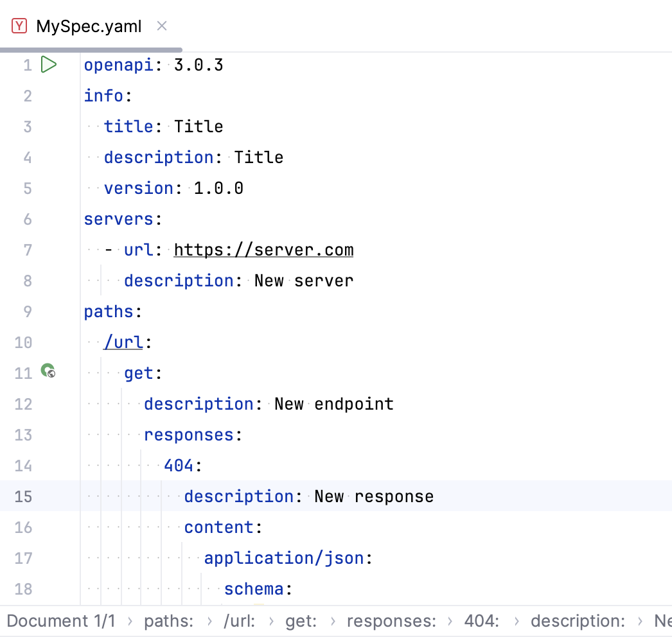Screen dimensions: 672x637
Task: Click line number 1 in the gutter
Action: coord(27,64)
